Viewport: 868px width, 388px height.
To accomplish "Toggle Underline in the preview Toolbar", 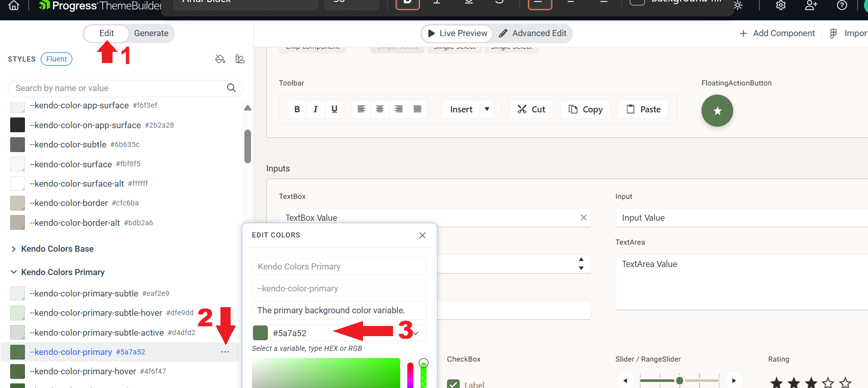I will pos(334,109).
